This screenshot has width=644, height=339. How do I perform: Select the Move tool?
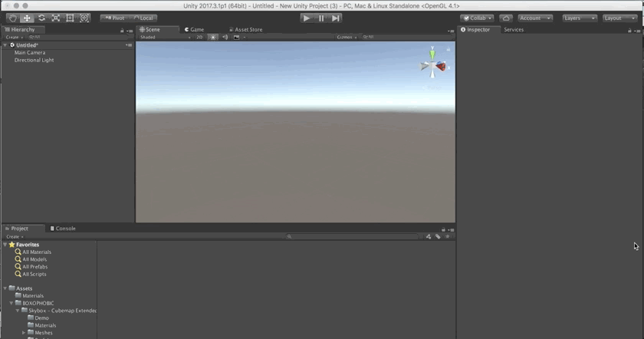click(x=27, y=18)
